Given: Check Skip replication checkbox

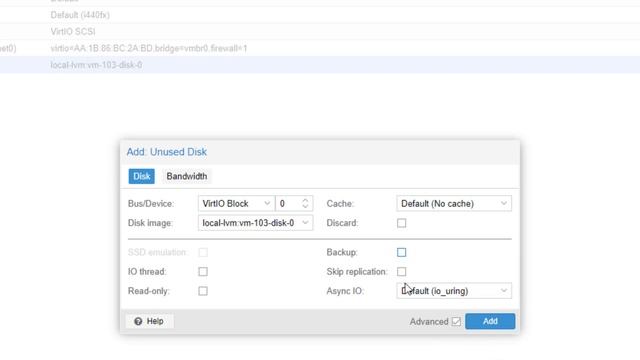Looking at the screenshot, I should pos(402,271).
